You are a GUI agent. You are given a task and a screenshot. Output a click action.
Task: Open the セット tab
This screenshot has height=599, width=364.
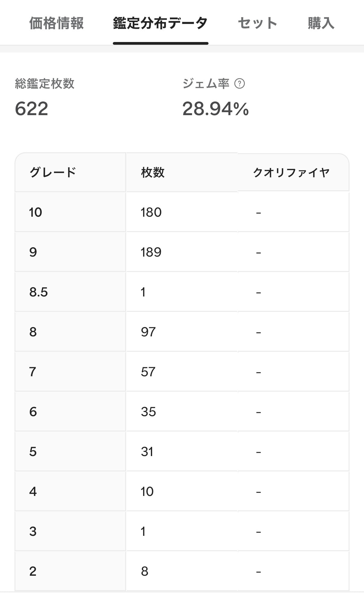tap(257, 23)
